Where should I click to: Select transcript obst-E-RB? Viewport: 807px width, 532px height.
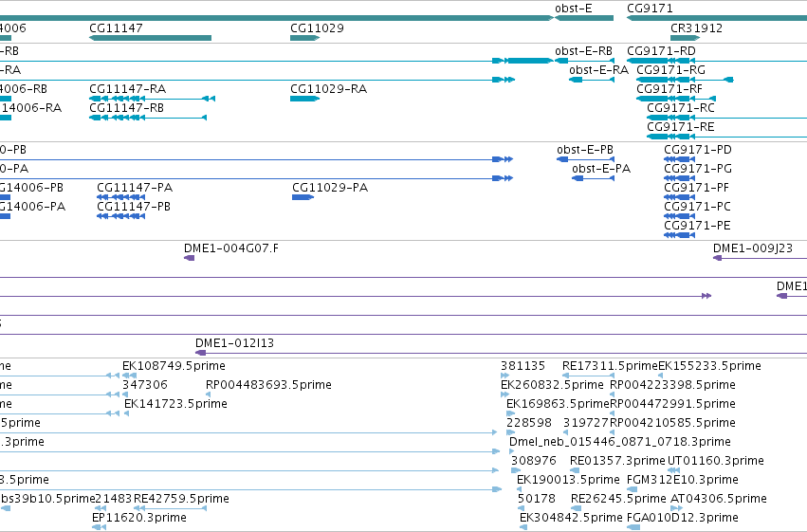click(583, 51)
